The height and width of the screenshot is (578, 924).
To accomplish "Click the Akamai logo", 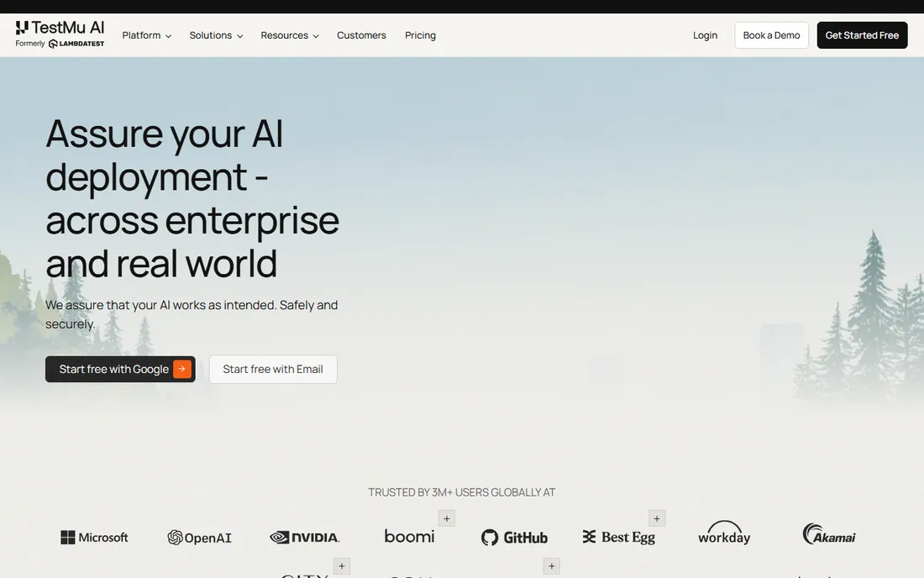I will pyautogui.click(x=829, y=533).
